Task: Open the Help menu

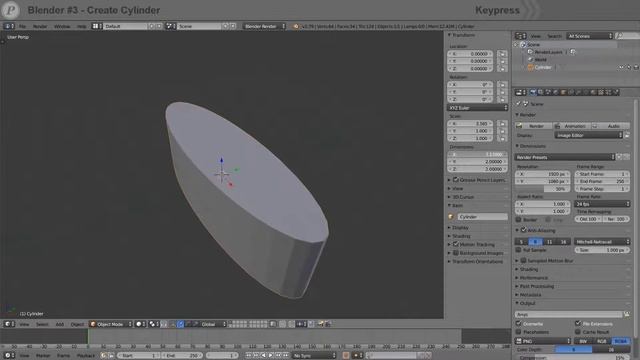Action: click(82, 26)
